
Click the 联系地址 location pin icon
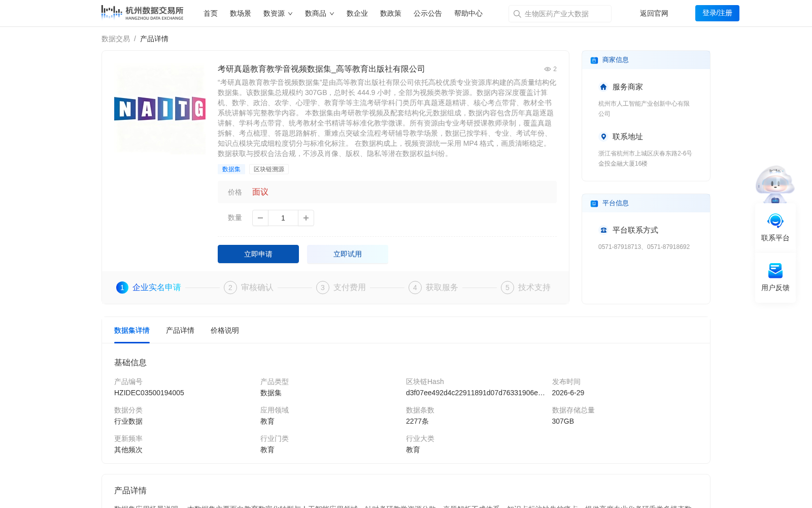[603, 137]
